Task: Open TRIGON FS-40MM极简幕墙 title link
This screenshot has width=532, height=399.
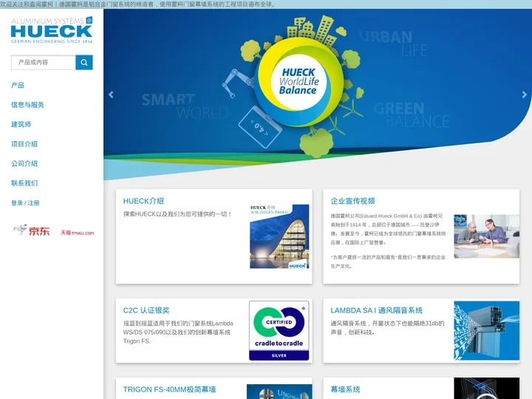Action: pyautogui.click(x=169, y=389)
